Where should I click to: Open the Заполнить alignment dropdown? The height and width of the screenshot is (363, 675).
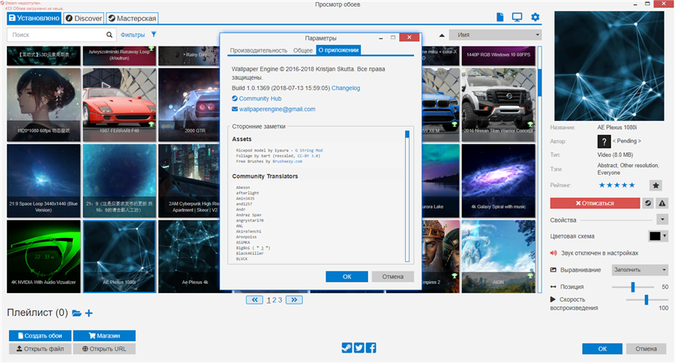[640, 270]
